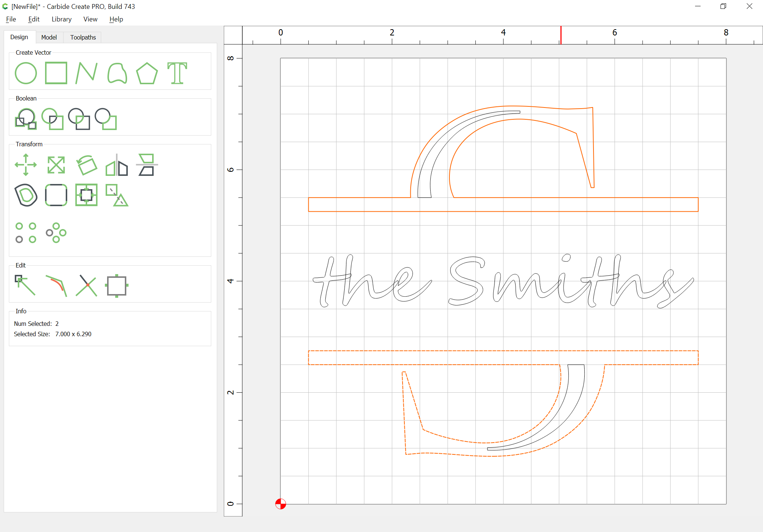Open the Offset Vector tool
The height and width of the screenshot is (532, 763).
click(26, 195)
